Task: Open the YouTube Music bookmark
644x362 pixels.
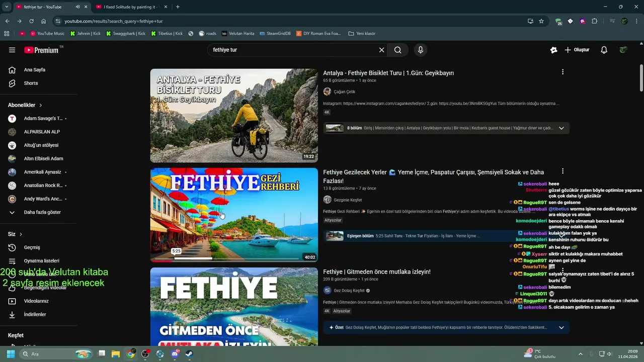Action: (47, 33)
